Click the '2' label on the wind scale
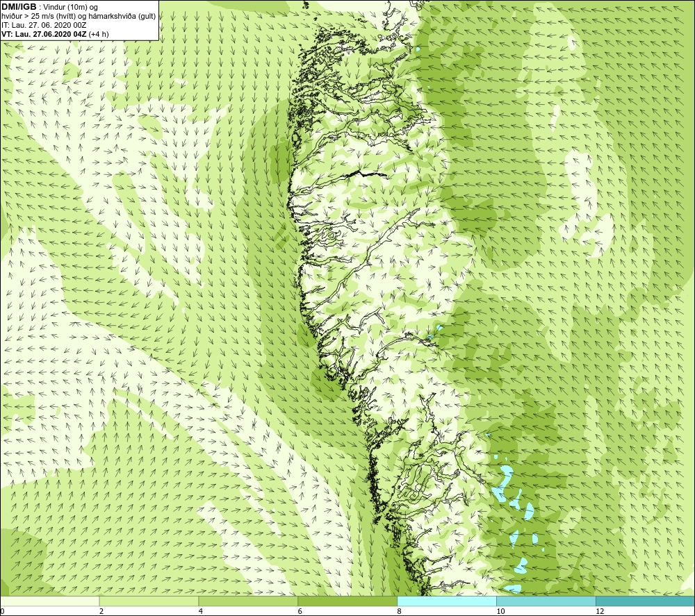695x616 pixels. [101, 611]
